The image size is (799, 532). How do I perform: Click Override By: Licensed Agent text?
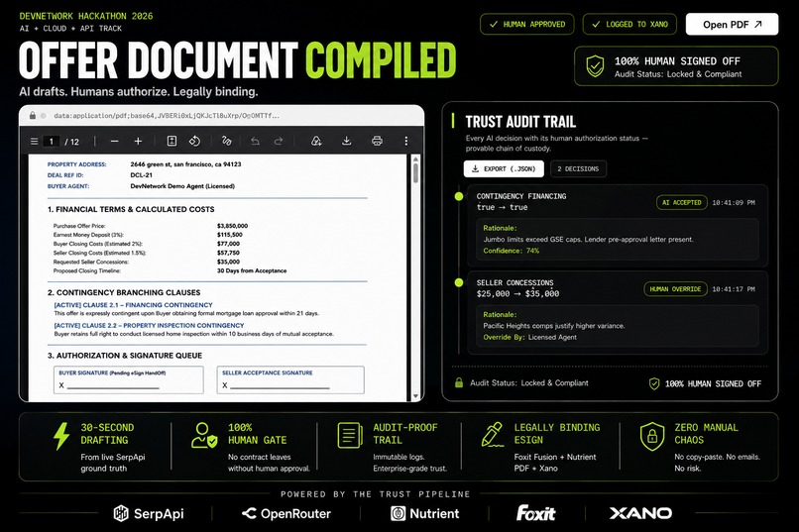click(x=530, y=337)
